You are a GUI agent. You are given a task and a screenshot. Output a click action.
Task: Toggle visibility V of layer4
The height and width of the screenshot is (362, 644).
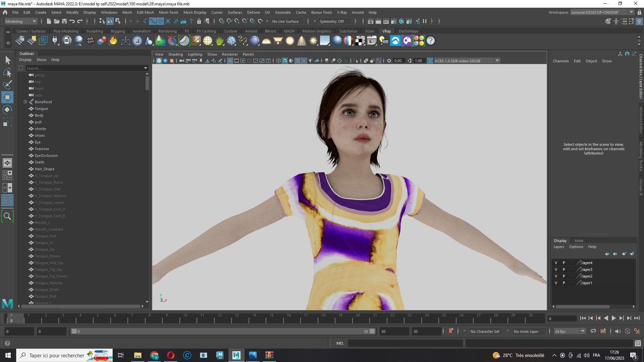tap(556, 263)
